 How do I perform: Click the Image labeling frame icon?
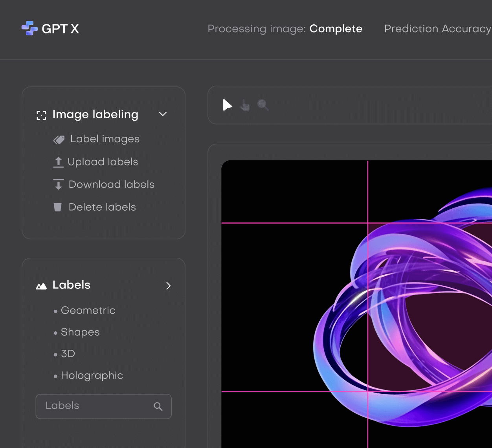(x=41, y=115)
